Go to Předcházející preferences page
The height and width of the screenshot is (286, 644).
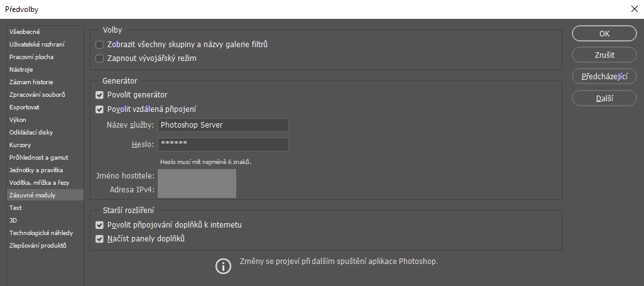point(604,77)
